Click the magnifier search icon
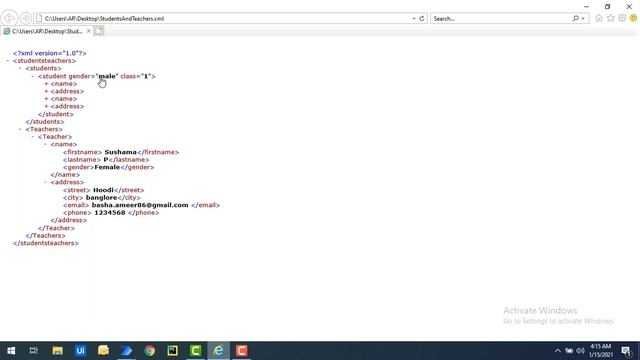 [x=575, y=18]
